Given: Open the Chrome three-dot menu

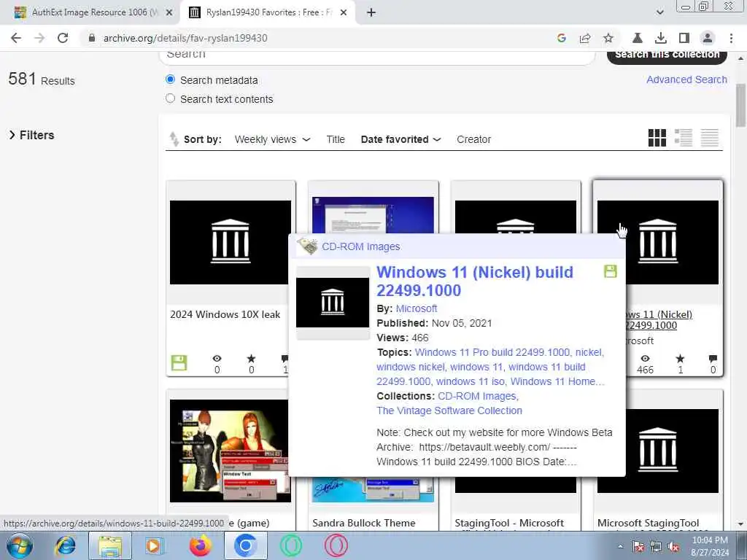Looking at the screenshot, I should point(731,38).
